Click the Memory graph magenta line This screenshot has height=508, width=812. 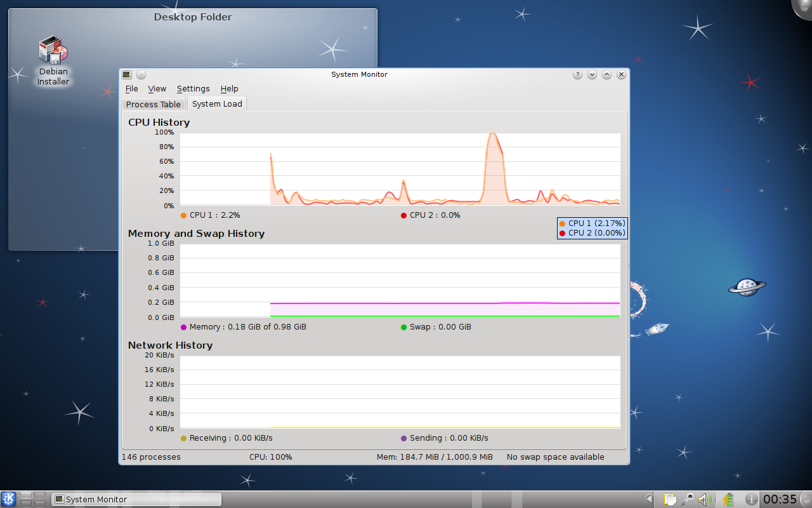(444, 304)
